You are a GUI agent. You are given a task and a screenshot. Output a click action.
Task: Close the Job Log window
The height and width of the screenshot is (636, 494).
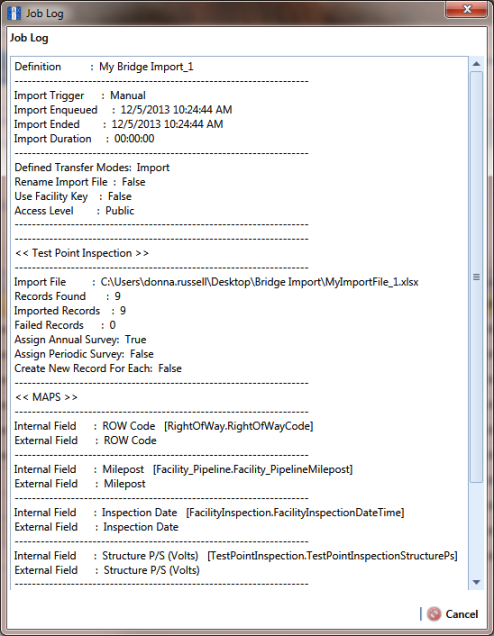coord(466,9)
